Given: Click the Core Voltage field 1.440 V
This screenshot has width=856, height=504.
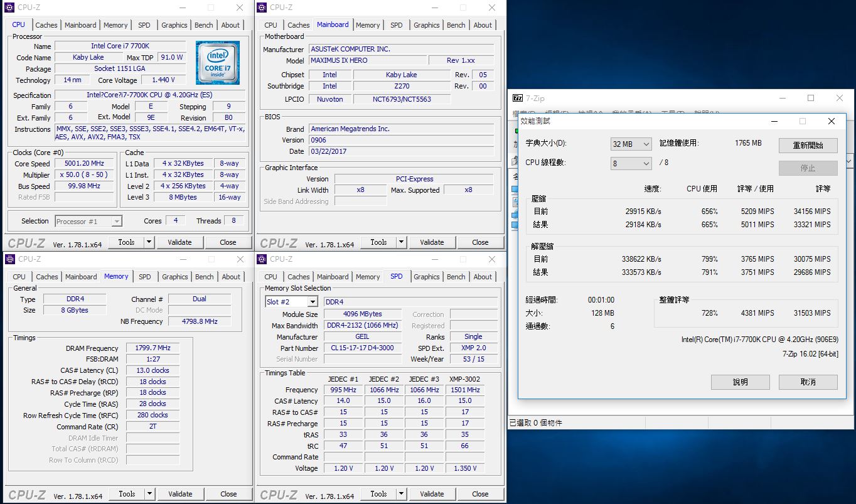Looking at the screenshot, I should tap(163, 80).
